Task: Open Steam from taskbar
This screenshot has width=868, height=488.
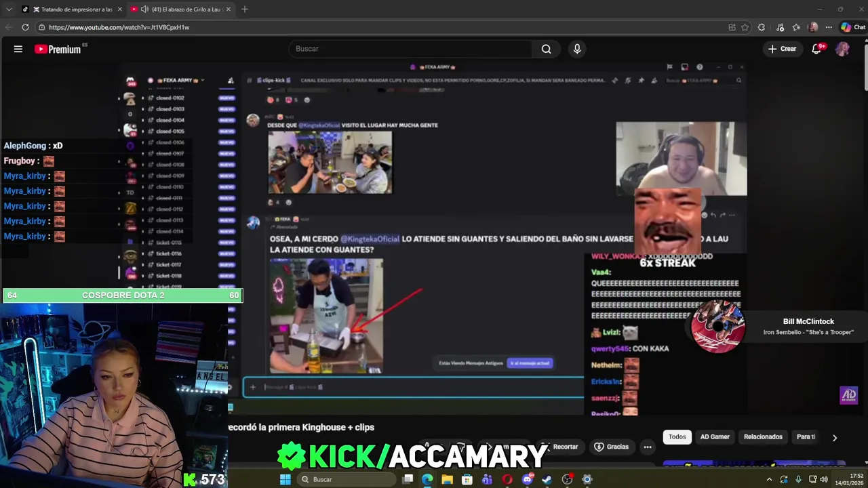Action: tap(547, 479)
